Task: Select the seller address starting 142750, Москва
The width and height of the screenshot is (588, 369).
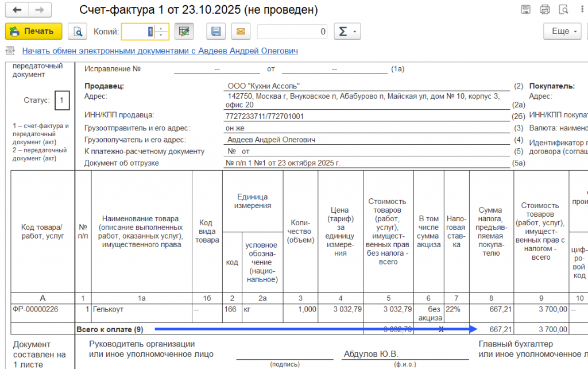Action: click(363, 100)
